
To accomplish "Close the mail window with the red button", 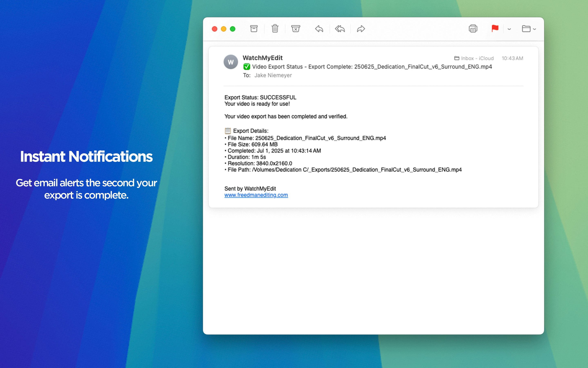I will (215, 29).
